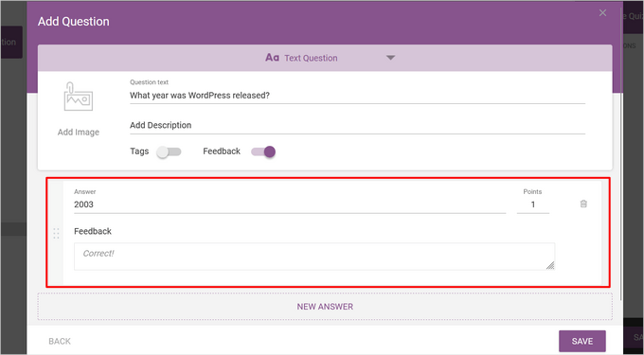Edit the Question text field

point(357,96)
